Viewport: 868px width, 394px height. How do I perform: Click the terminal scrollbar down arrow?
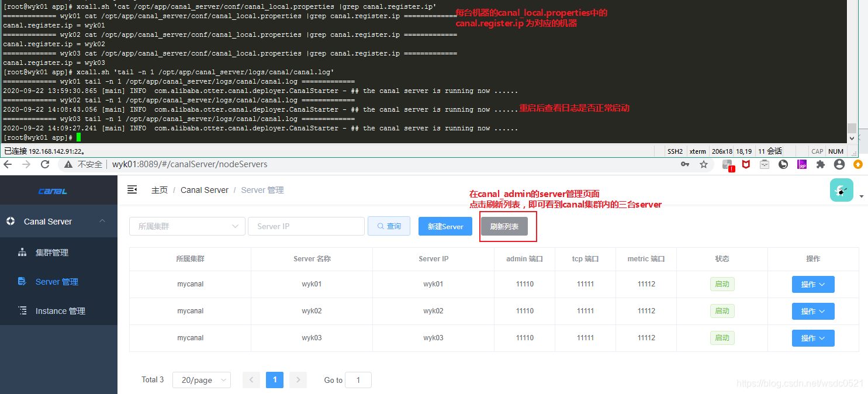click(852, 139)
